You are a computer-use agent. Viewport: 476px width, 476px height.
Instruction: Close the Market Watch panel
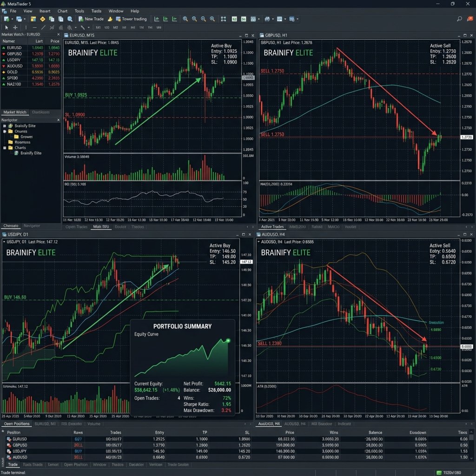click(58, 34)
